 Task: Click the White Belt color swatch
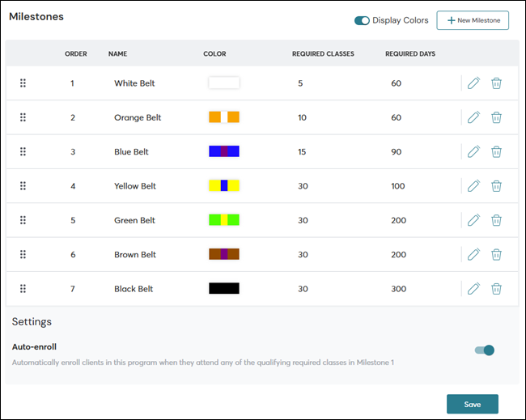[224, 83]
